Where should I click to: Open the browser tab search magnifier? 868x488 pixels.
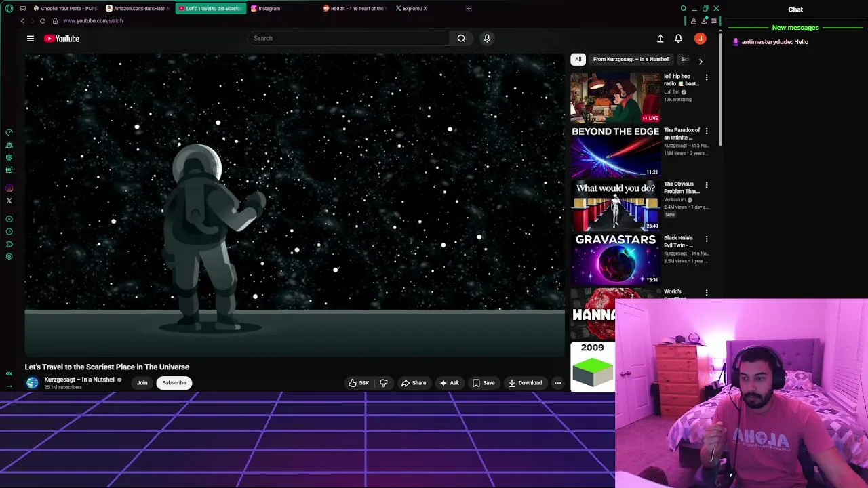point(684,8)
